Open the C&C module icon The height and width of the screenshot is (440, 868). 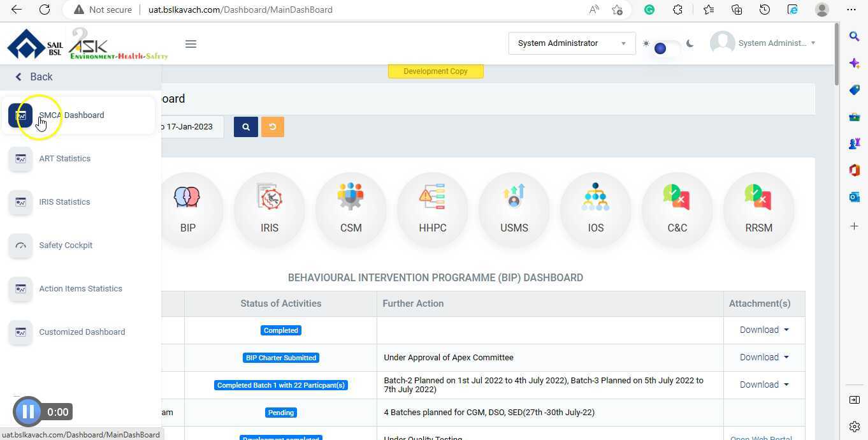coord(677,209)
